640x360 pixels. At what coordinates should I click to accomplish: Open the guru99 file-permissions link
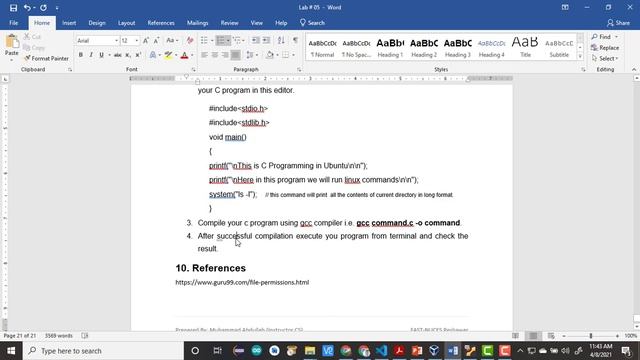click(242, 282)
